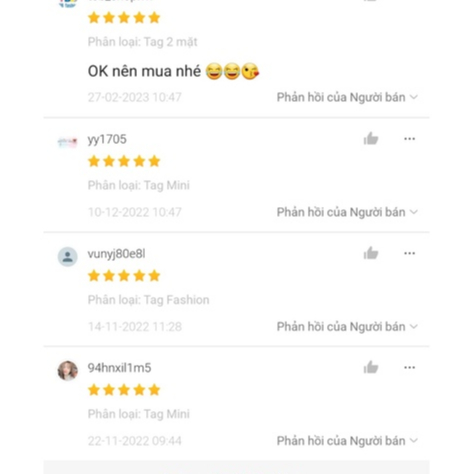Open more options for 94hnxil1m5's review
The height and width of the screenshot is (474, 474).
(x=409, y=367)
